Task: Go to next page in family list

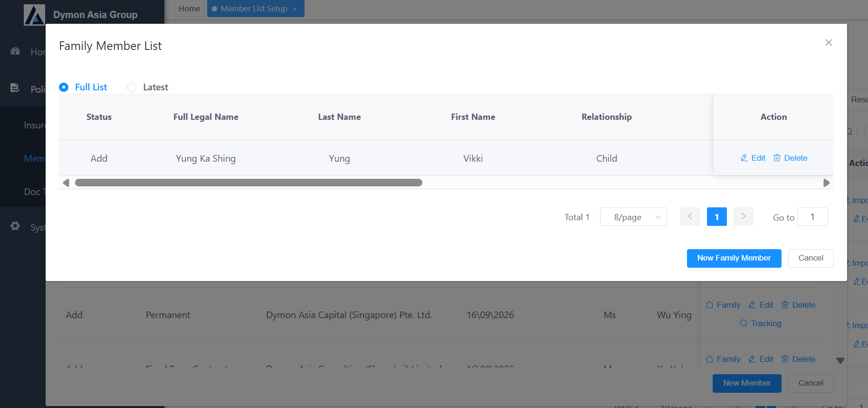Action: (744, 217)
